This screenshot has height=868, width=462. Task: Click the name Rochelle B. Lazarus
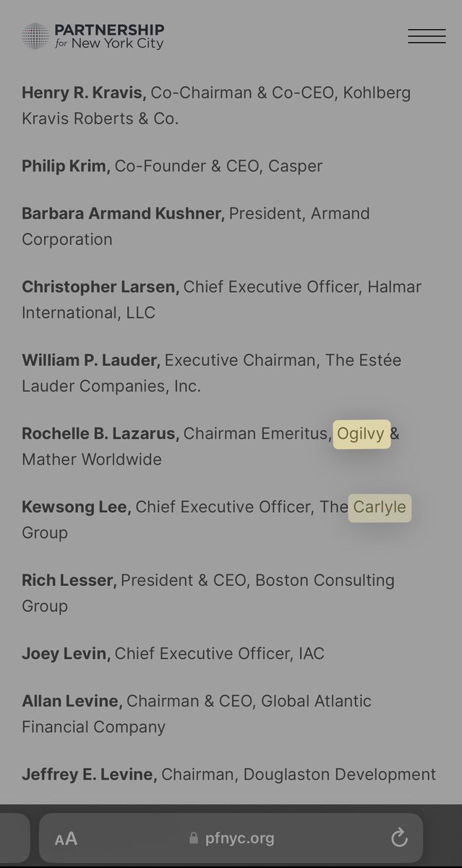coord(100,433)
